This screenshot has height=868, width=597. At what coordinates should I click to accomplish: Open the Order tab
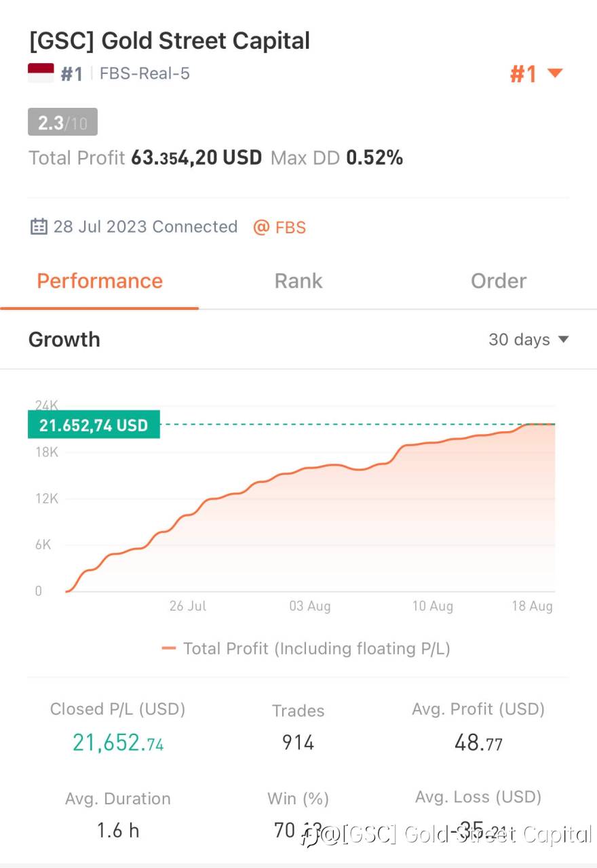[x=499, y=281]
